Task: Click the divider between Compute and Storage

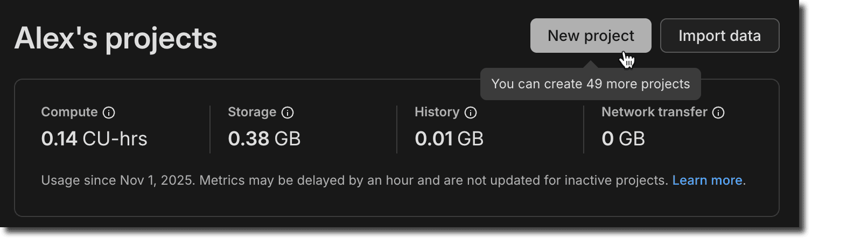Action: (210, 129)
